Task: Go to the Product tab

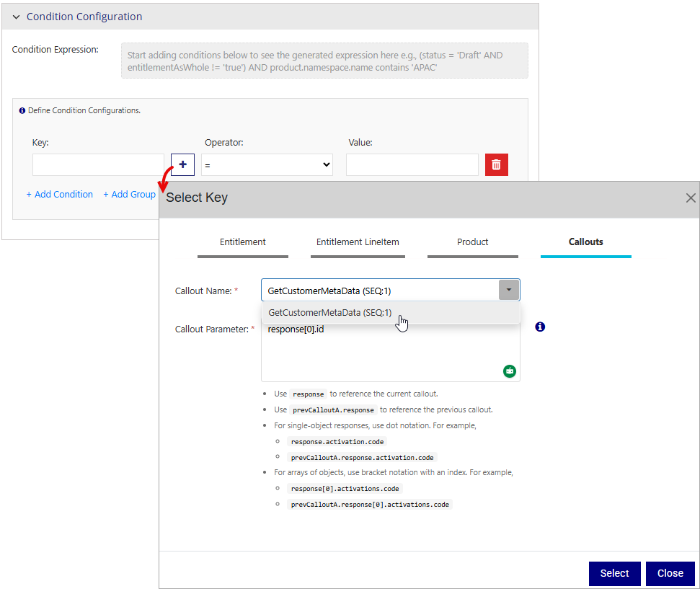Action: click(472, 242)
